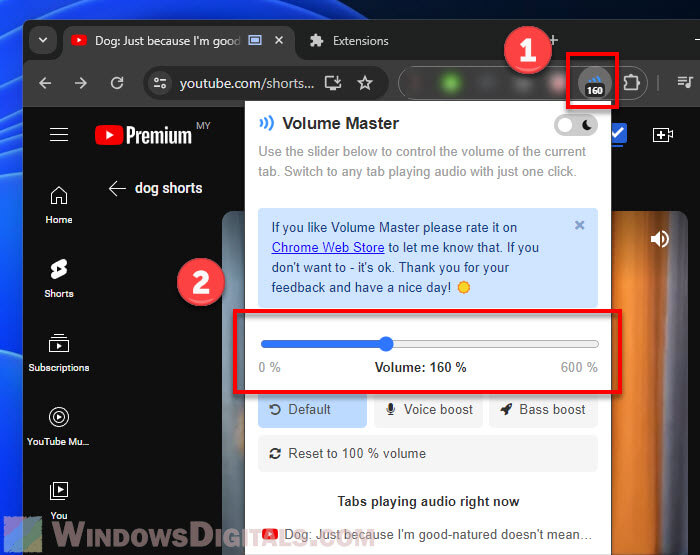Viewport: 700px width, 555px height.
Task: Click the YouTube Create video icon
Action: click(662, 134)
